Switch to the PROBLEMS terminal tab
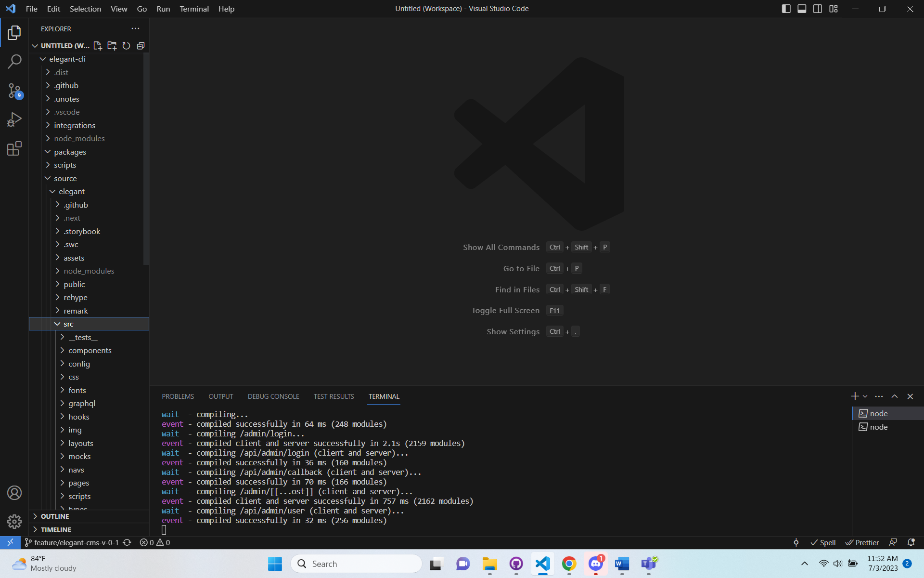Screen dimensions: 924x578 (x=178, y=396)
